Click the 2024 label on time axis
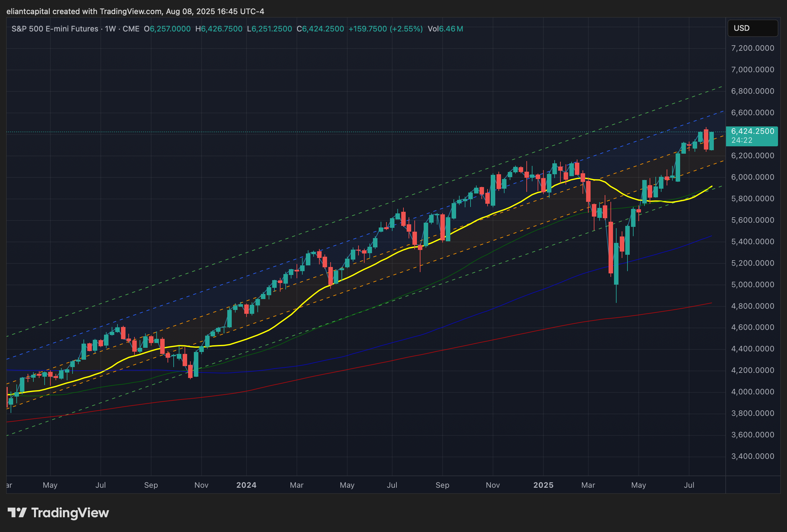This screenshot has height=532, width=787. [246, 485]
